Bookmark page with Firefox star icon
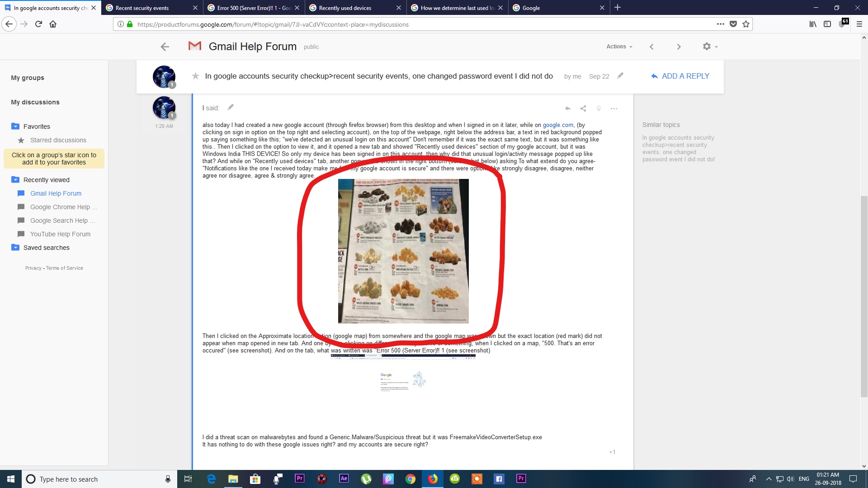This screenshot has height=488, width=868. [746, 24]
